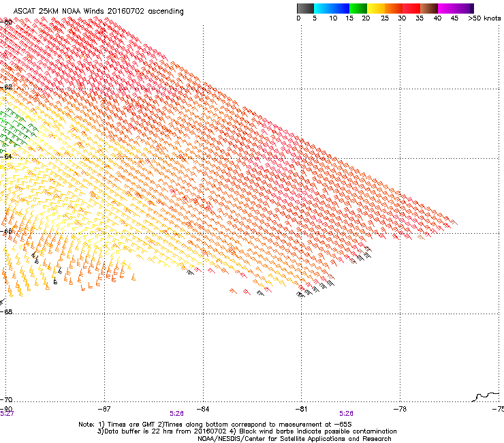Viewport: 504px width, 443px height.
Task: Click the -78 longitude axis label
Action: point(400,409)
